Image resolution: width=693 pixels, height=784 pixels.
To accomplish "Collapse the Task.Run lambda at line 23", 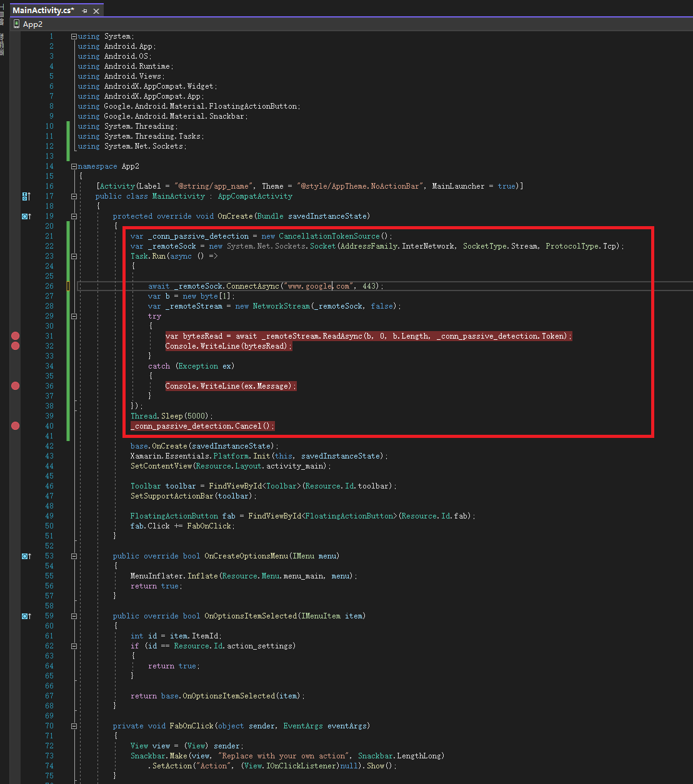I will click(x=73, y=256).
